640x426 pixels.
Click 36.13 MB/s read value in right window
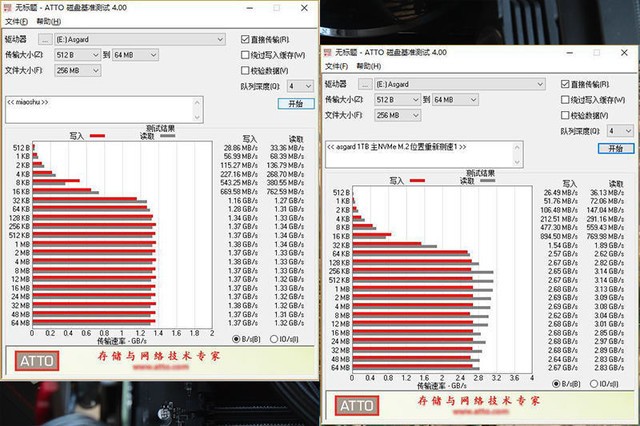click(607, 193)
